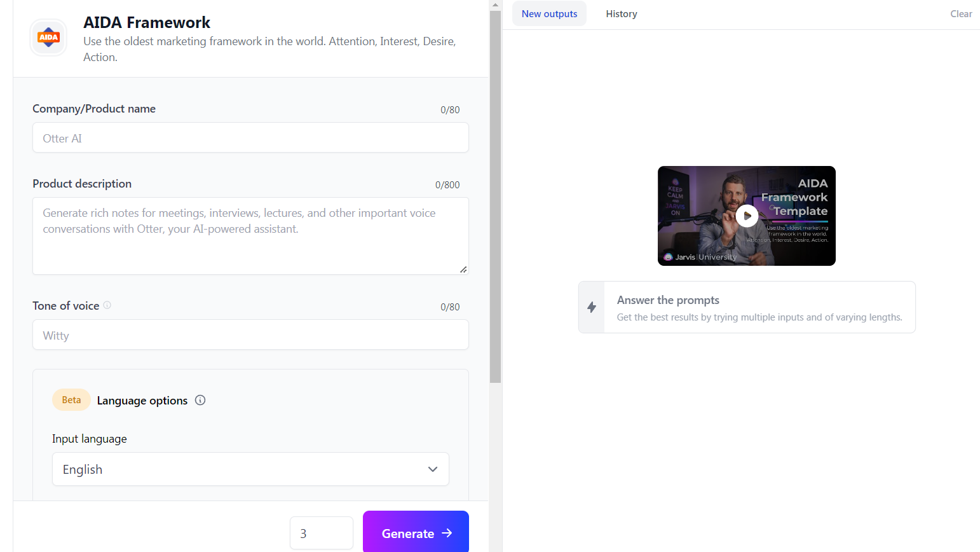
Task: Click the 'Product description' label
Action: [x=82, y=184]
